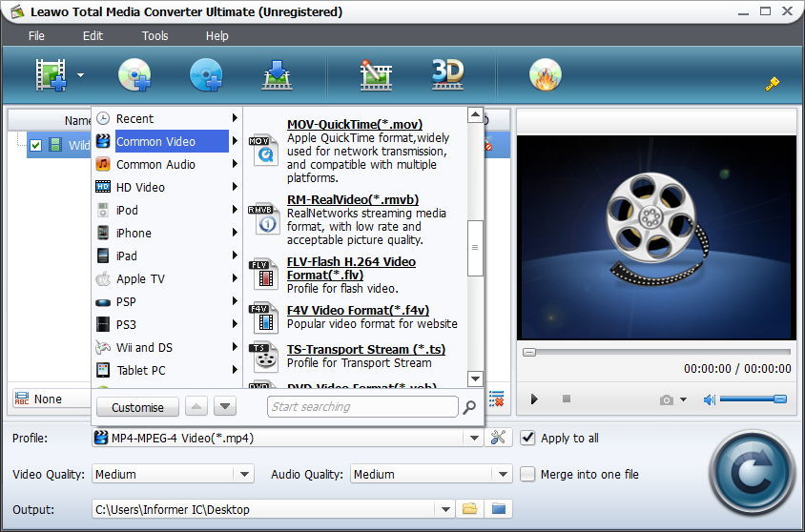This screenshot has height=532, width=805.
Task: Click the big blue Convert button
Action: pos(752,474)
